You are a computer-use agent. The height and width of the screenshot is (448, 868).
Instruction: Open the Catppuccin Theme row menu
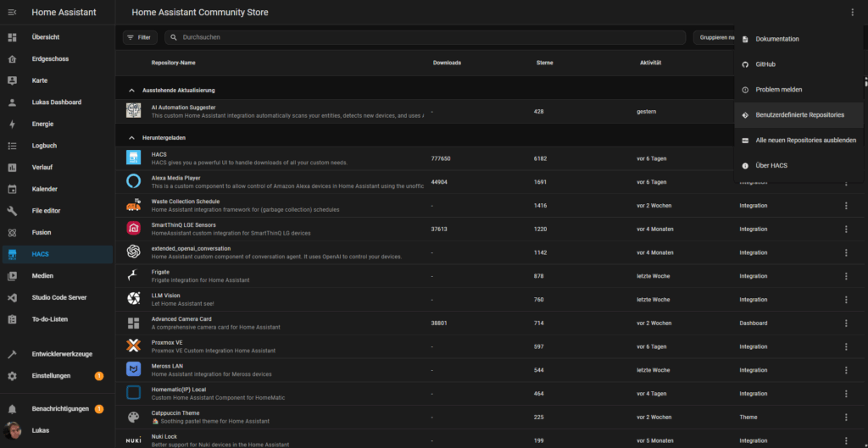pos(846,417)
